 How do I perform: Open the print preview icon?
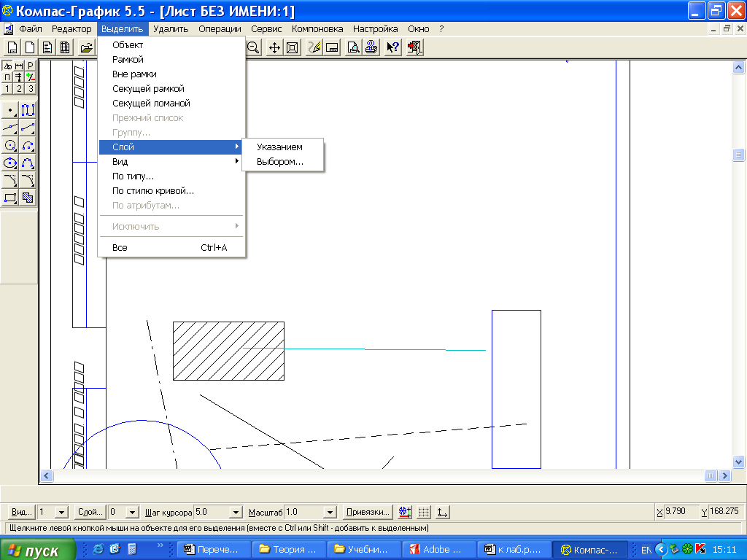353,47
